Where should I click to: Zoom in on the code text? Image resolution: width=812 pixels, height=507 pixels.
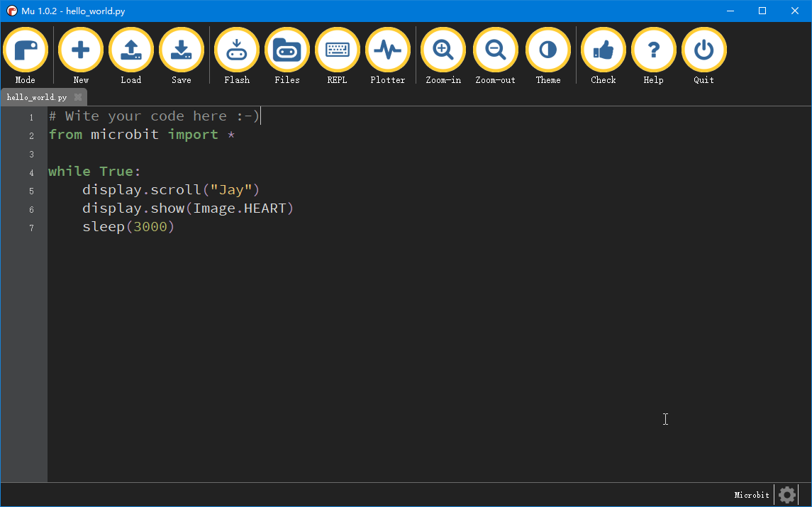point(443,50)
